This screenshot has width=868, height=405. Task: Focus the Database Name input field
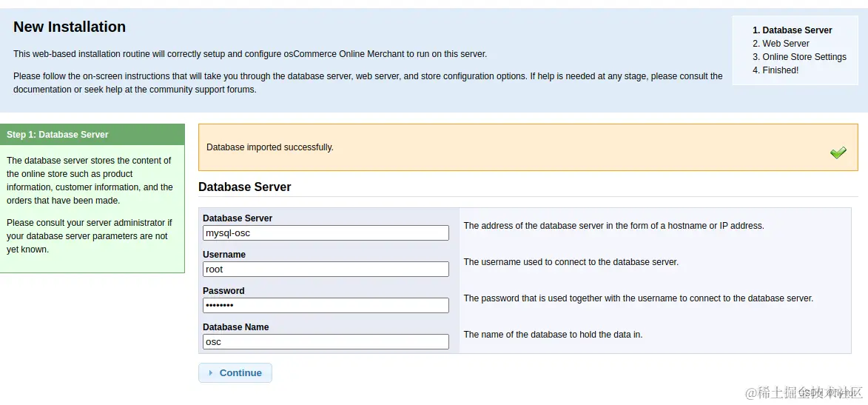(x=326, y=342)
